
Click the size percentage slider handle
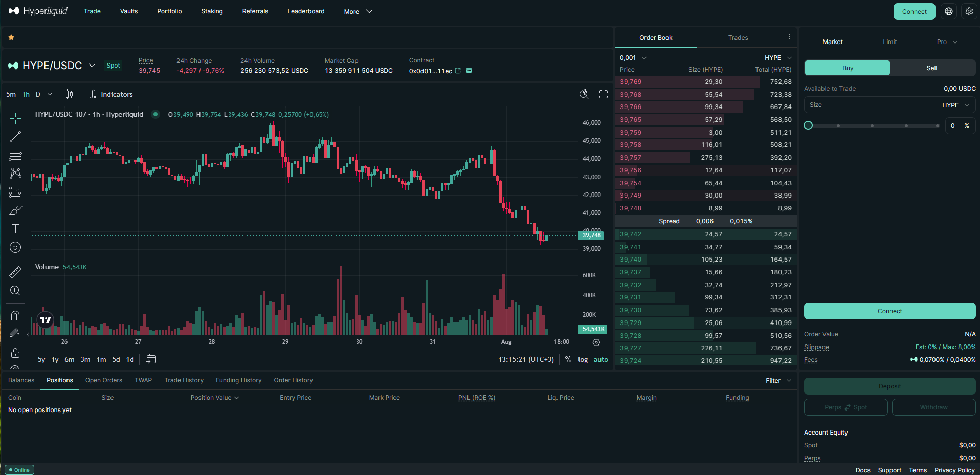coord(808,125)
